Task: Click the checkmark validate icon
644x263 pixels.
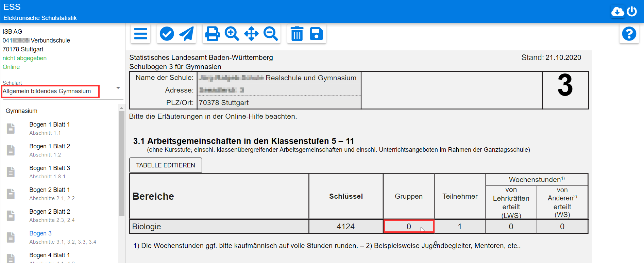Action: pyautogui.click(x=167, y=34)
